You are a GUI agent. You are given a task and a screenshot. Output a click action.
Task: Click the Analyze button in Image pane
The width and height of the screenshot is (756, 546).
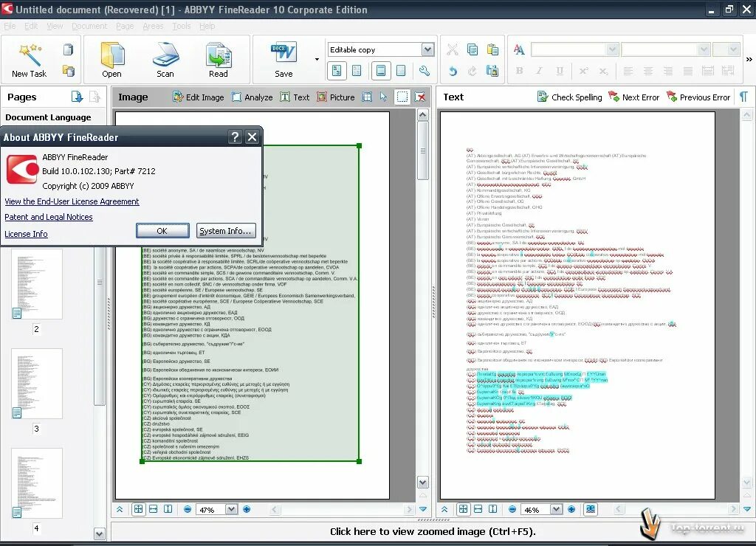pos(252,97)
